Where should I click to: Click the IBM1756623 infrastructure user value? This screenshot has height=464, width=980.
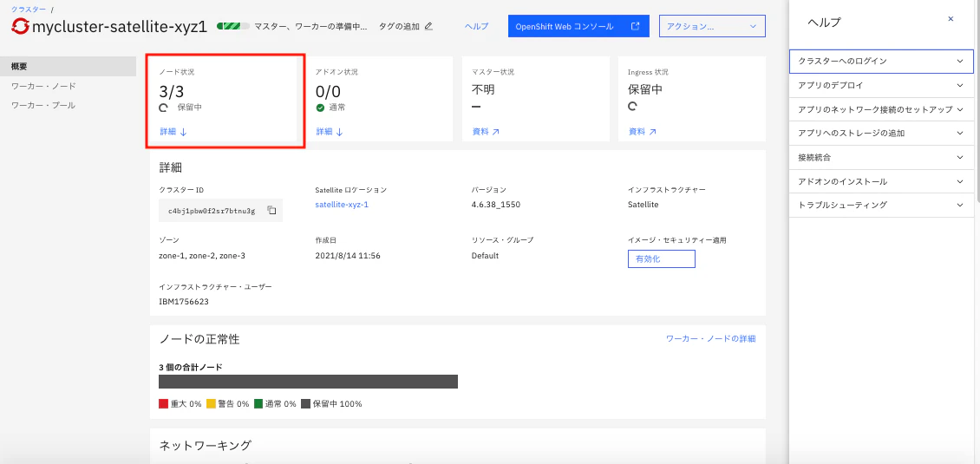click(x=184, y=302)
